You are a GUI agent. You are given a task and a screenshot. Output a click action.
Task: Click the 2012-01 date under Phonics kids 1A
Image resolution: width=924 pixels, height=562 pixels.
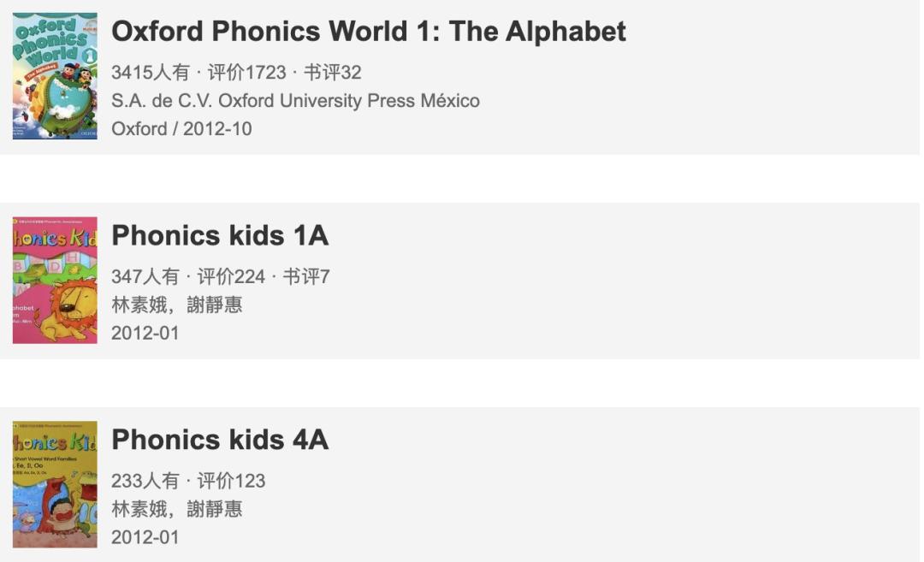tap(145, 333)
